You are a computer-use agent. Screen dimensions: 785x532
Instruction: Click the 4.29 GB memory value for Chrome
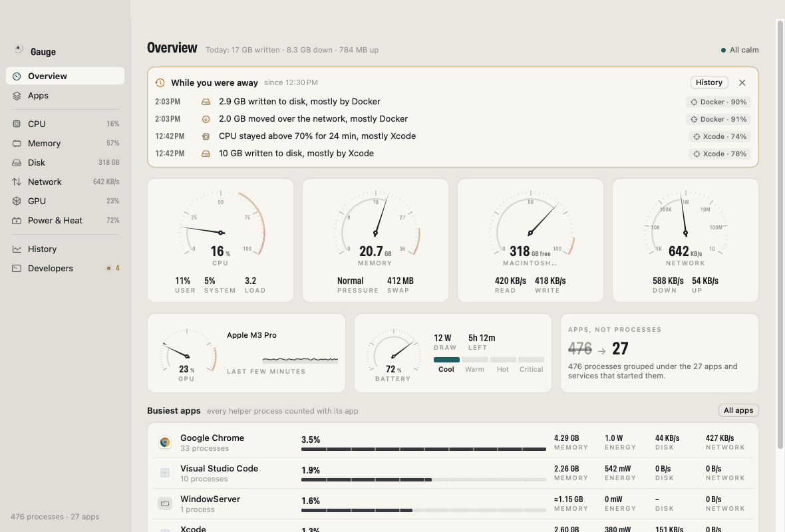pyautogui.click(x=566, y=438)
